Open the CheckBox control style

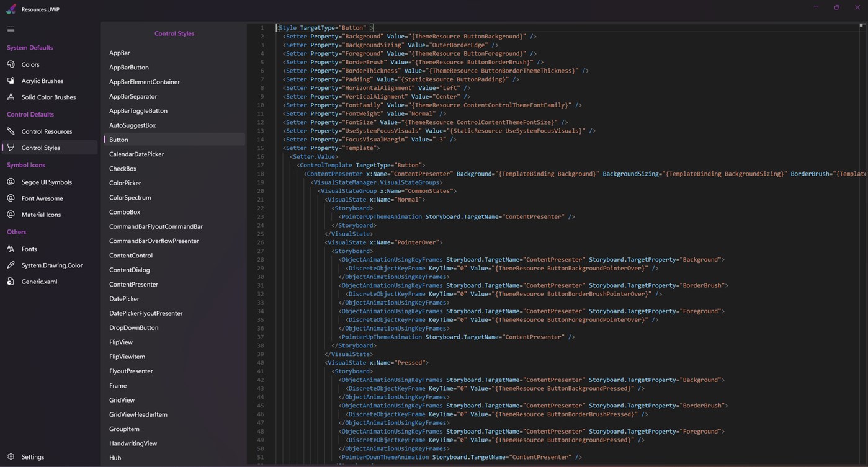tap(122, 168)
